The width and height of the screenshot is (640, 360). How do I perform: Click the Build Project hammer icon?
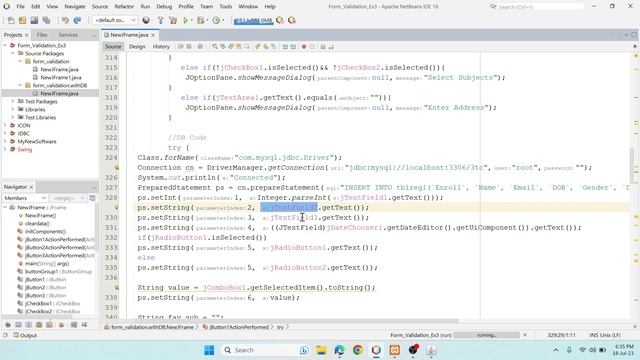[160, 20]
